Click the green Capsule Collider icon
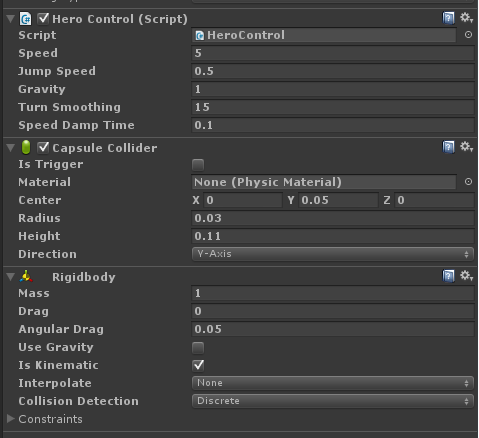The height and width of the screenshot is (438, 479). coord(26,147)
